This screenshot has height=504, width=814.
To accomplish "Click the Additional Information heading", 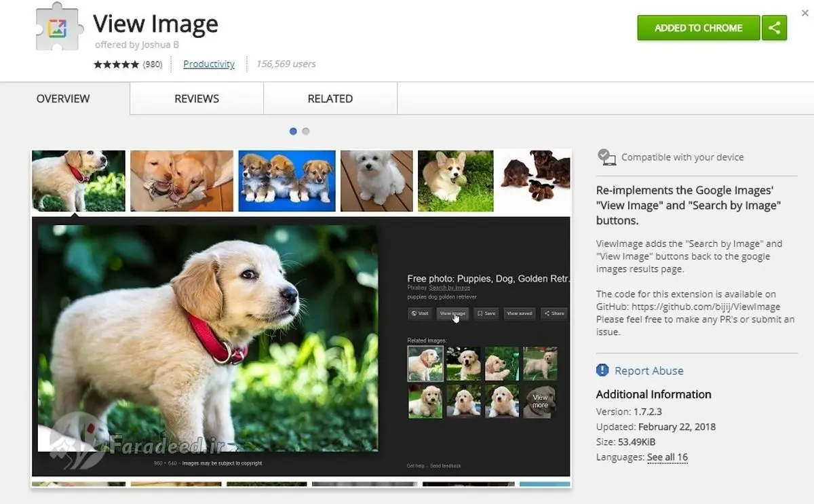I will point(654,394).
